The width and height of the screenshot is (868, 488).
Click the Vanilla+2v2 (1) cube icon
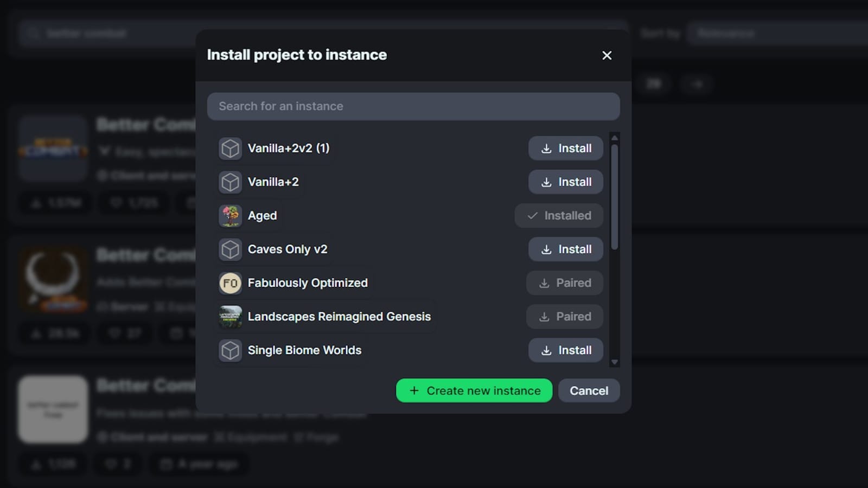(230, 149)
